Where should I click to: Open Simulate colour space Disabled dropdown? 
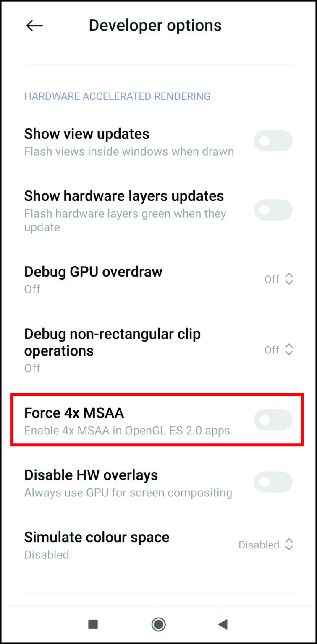266,545
